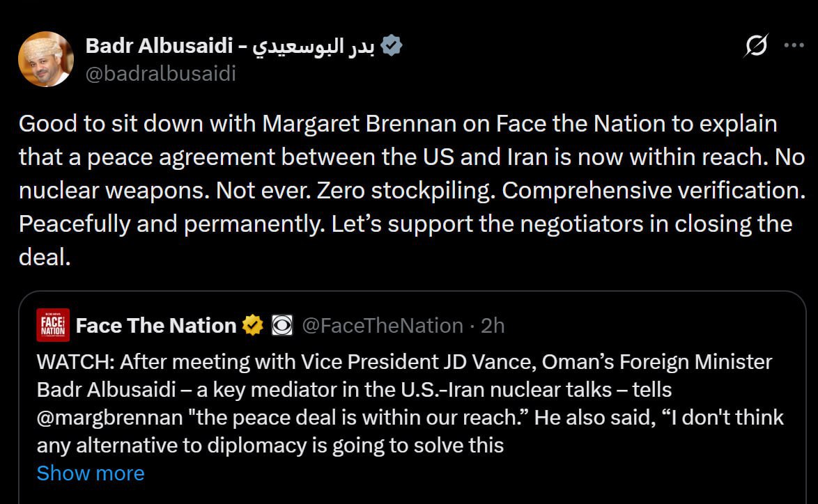Open the @badralbusaidi handle link
The height and width of the screenshot is (504, 818).
(x=160, y=73)
